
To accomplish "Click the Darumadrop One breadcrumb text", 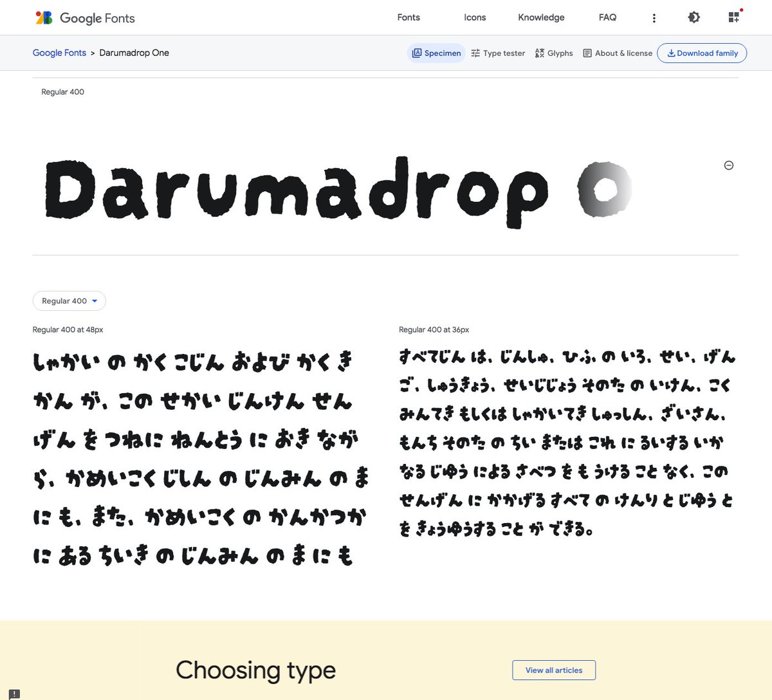I will 134,53.
